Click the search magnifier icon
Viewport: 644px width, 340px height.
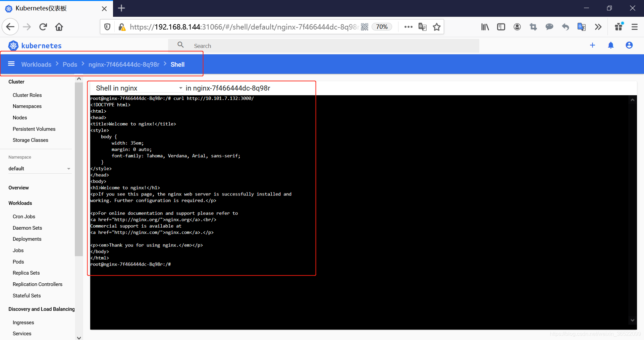click(x=181, y=45)
